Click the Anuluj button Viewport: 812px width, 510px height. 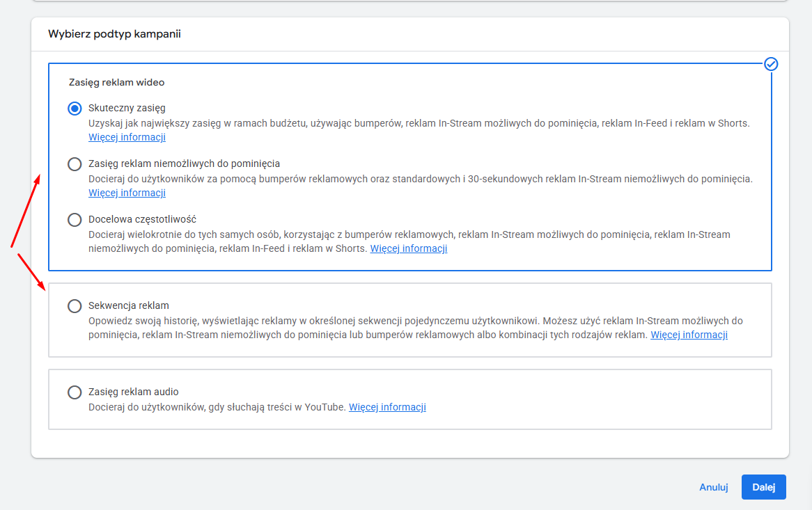(713, 487)
